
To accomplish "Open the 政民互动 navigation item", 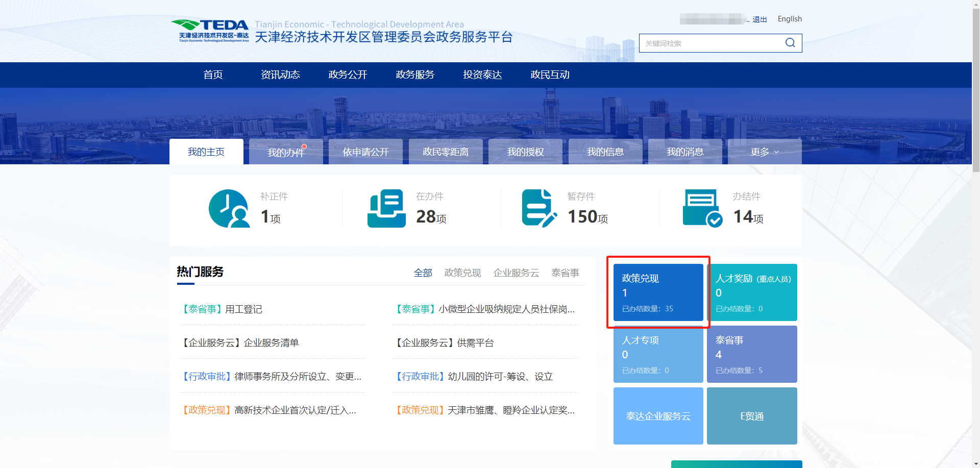I will point(550,75).
